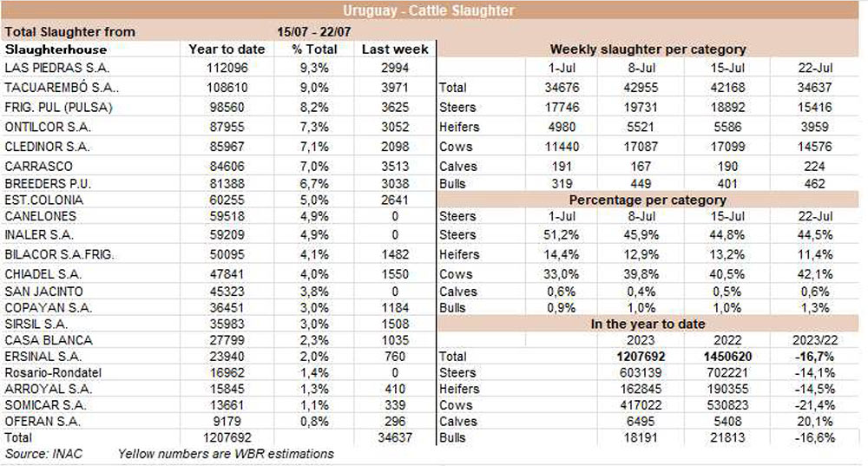Click the "Last week" column header
Image resolution: width=868 pixels, height=466 pixels.
[x=396, y=49]
